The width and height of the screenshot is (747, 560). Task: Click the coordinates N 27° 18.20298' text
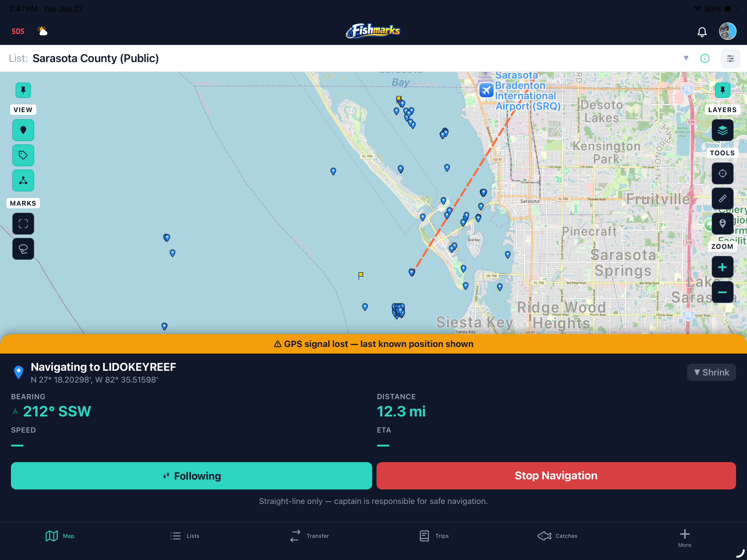[x=94, y=380]
